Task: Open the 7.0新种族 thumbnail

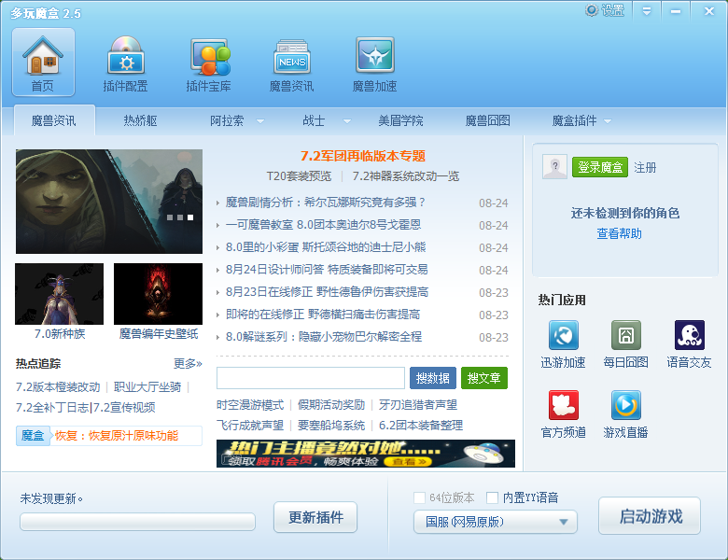Action: tap(60, 294)
